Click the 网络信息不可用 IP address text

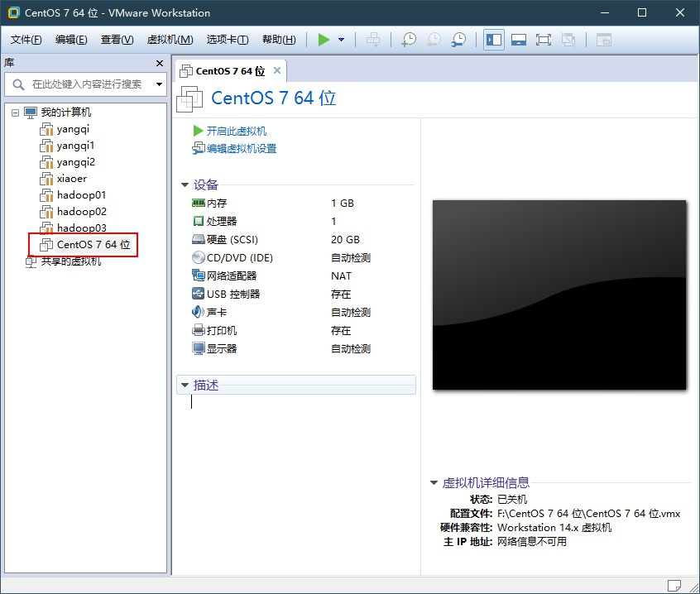[x=532, y=541]
